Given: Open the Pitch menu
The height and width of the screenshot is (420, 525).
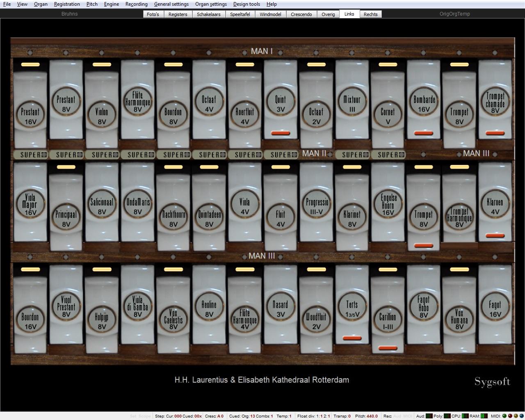Looking at the screenshot, I should click(92, 4).
